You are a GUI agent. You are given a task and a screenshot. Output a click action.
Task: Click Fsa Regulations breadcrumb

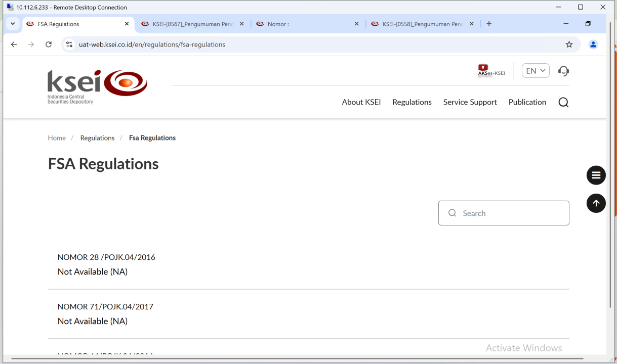[x=152, y=138]
